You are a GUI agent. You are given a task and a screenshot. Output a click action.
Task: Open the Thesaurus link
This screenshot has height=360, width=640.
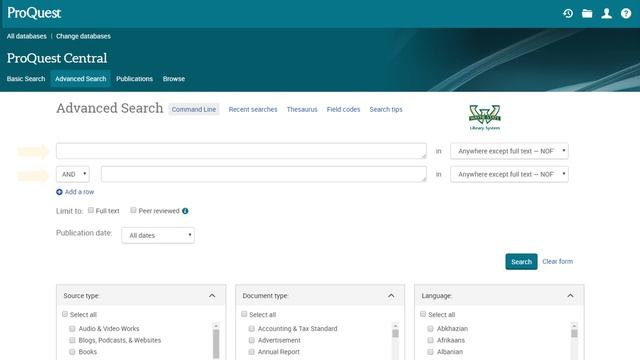coord(302,109)
